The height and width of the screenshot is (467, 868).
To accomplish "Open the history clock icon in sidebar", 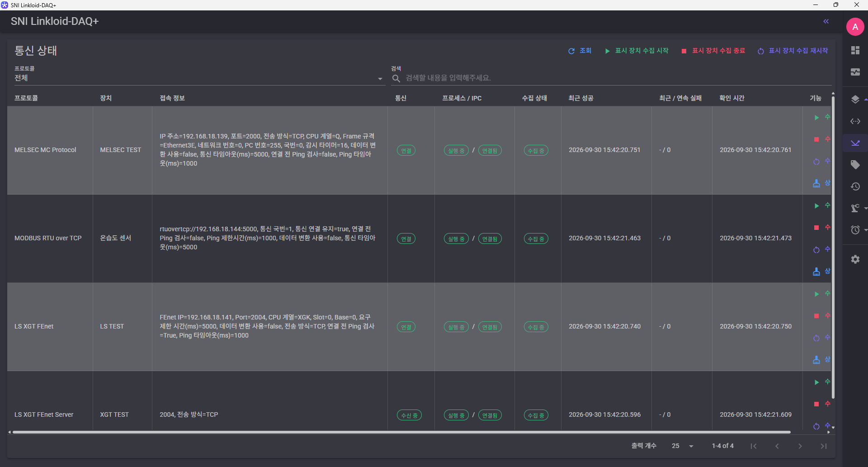I will [855, 186].
